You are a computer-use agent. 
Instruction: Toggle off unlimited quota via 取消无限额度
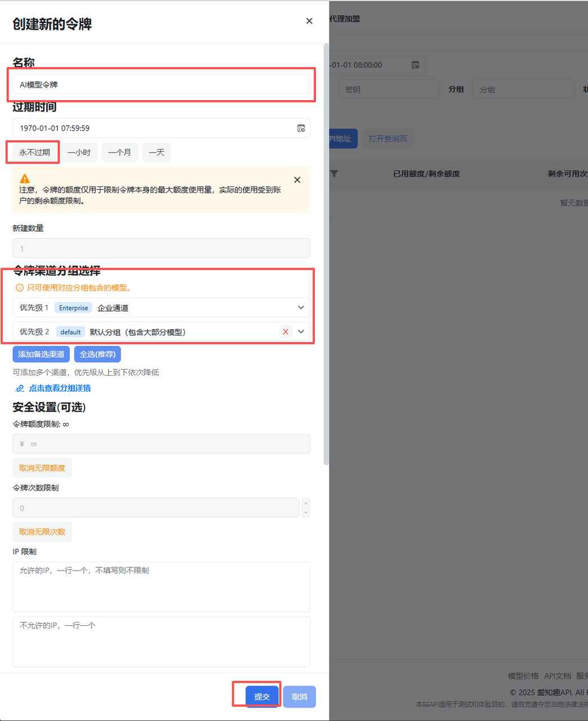[42, 468]
